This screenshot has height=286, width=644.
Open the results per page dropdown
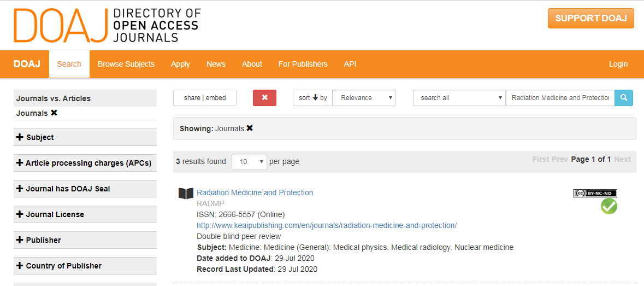click(x=249, y=161)
